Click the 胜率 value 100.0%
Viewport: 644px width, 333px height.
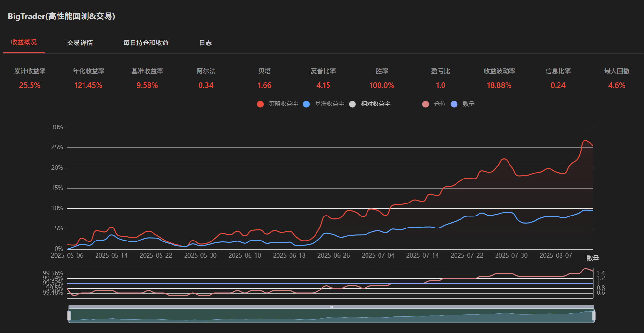coord(382,85)
